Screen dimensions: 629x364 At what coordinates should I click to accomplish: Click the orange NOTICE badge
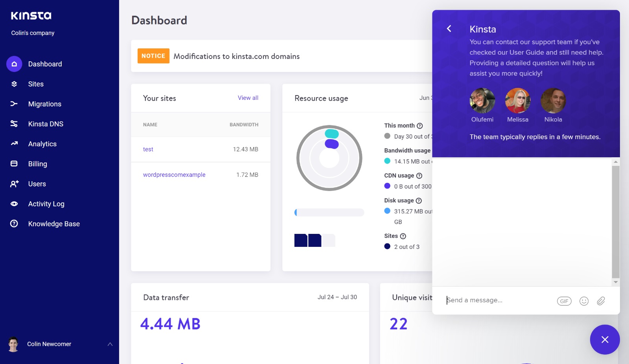pyautogui.click(x=153, y=56)
